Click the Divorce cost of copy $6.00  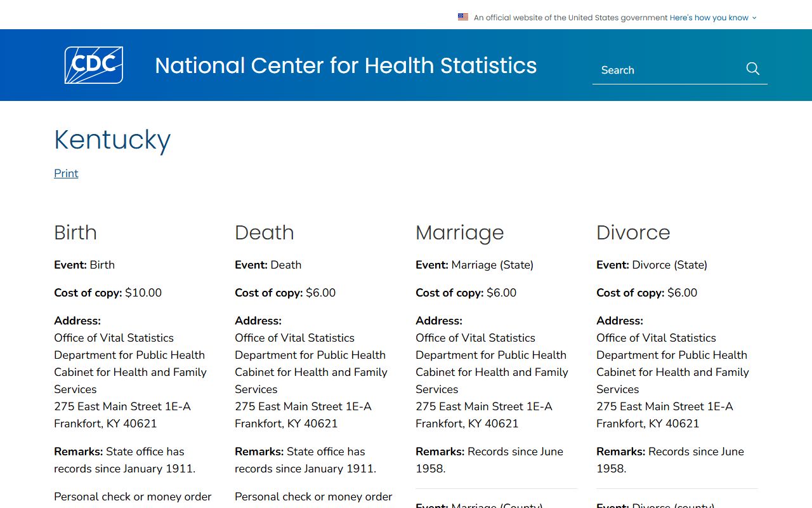click(x=647, y=293)
